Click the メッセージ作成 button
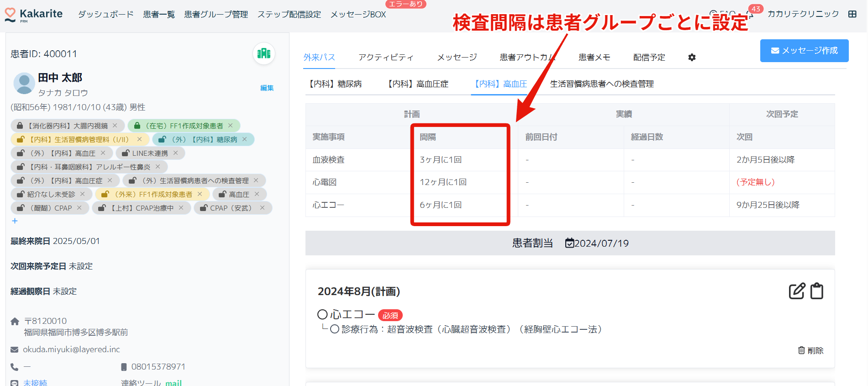 [804, 51]
